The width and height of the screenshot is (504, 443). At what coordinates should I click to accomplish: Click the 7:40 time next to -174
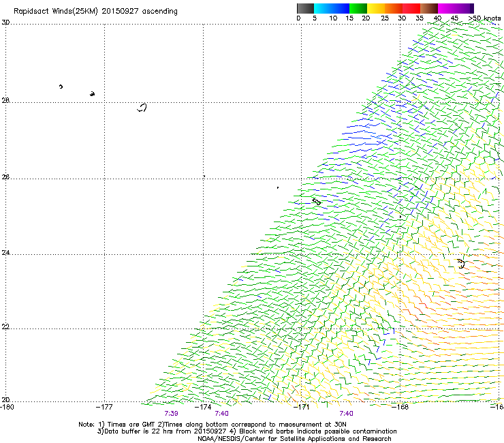click(x=222, y=414)
